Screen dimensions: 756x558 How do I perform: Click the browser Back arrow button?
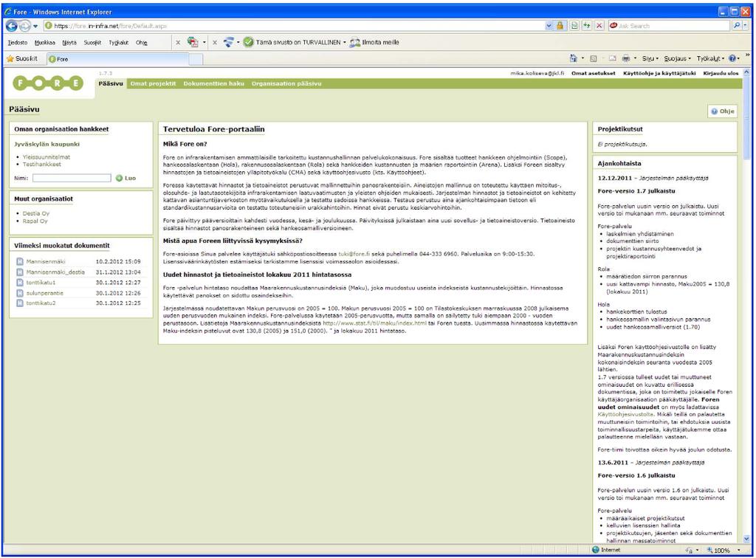[x=12, y=26]
